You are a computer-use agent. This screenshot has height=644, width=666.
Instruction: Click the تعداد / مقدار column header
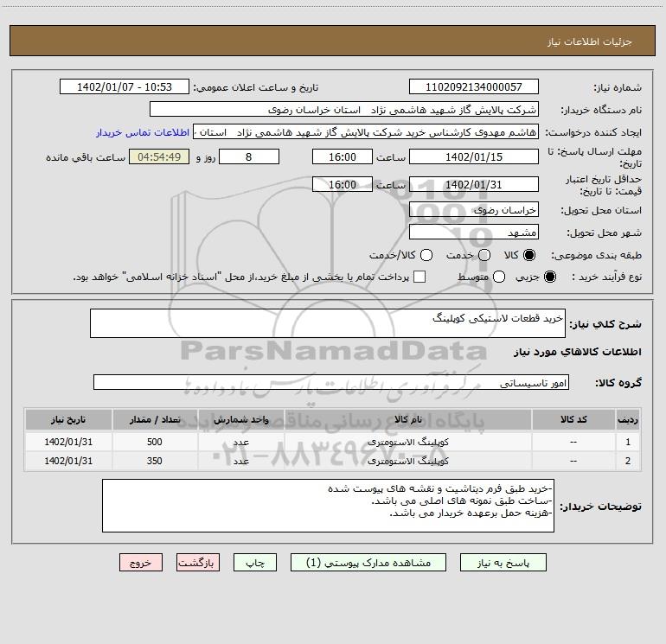tap(155, 419)
